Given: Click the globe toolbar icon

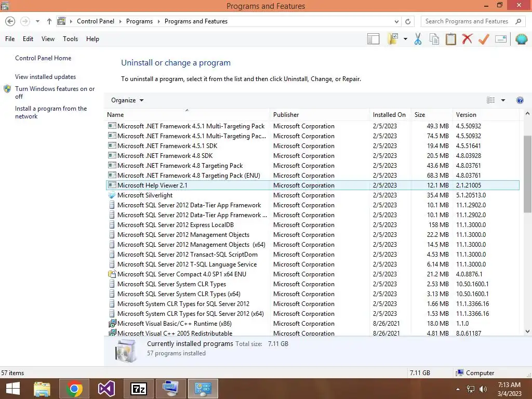Looking at the screenshot, I should pyautogui.click(x=522, y=39).
